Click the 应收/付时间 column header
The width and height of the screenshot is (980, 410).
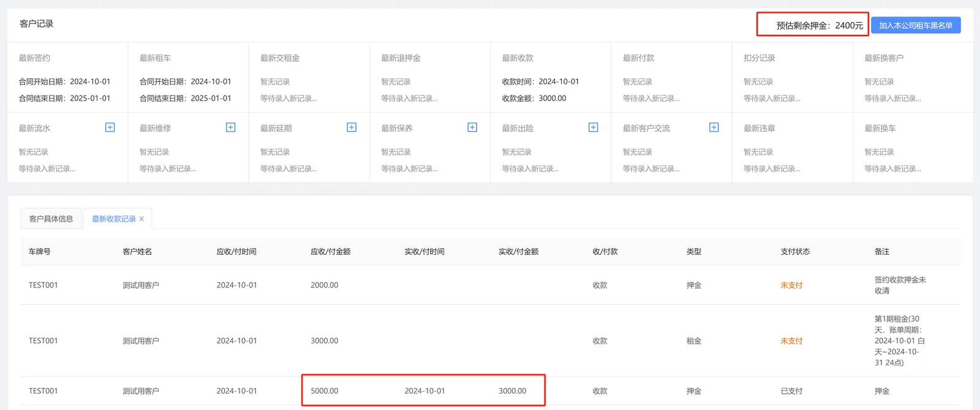(x=236, y=251)
